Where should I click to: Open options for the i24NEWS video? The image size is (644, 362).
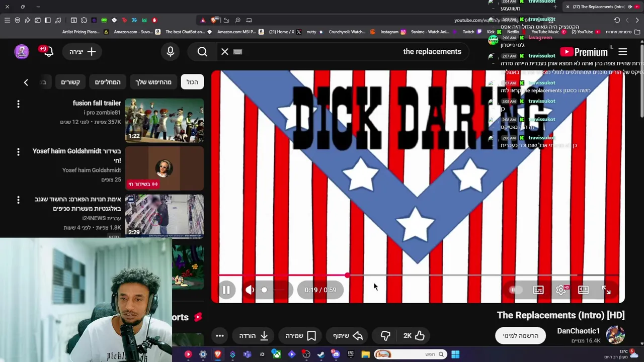click(18, 200)
